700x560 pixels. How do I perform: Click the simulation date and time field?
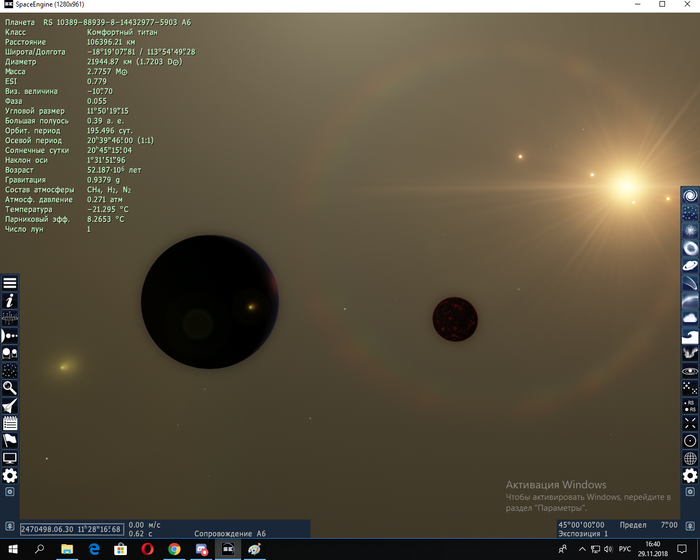72,528
